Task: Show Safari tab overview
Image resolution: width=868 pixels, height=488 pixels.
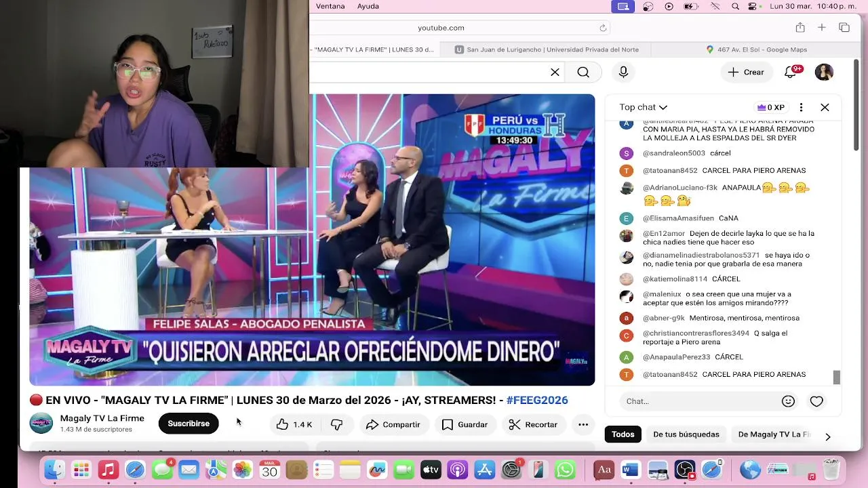Action: click(844, 27)
